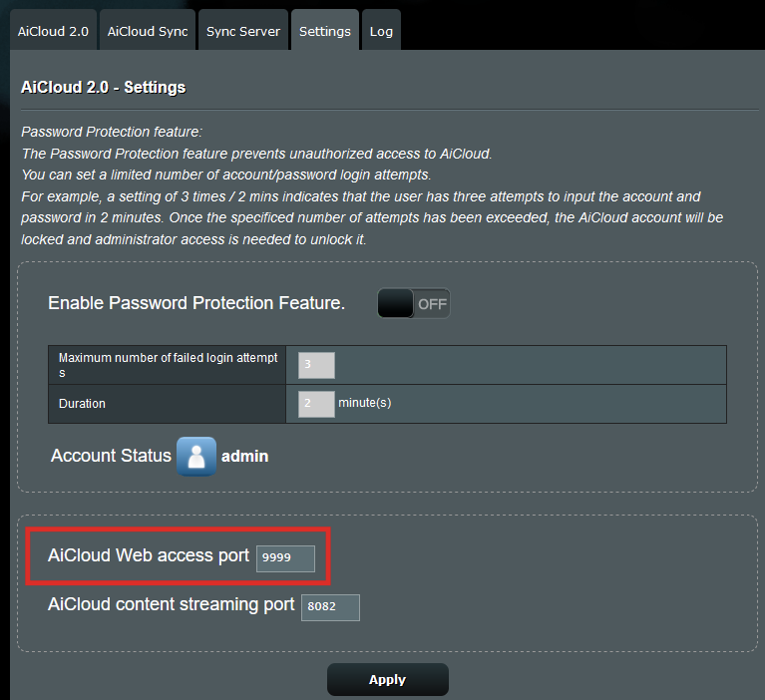Switch to the Log tab
The height and width of the screenshot is (700, 765).
381,31
